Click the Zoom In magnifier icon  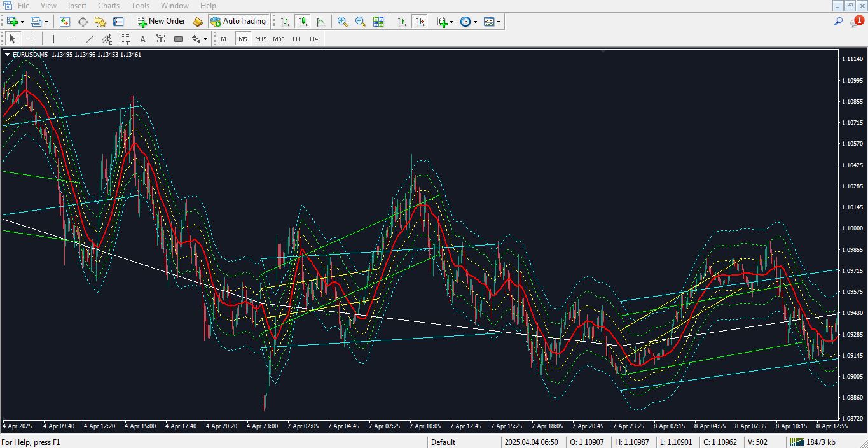coord(342,21)
